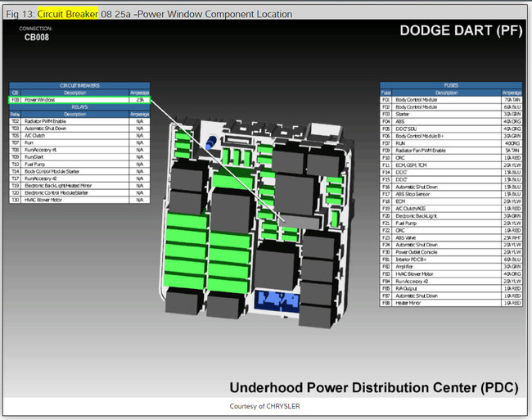Image resolution: width=532 pixels, height=420 pixels.
Task: Select relay row T10 Fuel Pump
Action: 79,164
